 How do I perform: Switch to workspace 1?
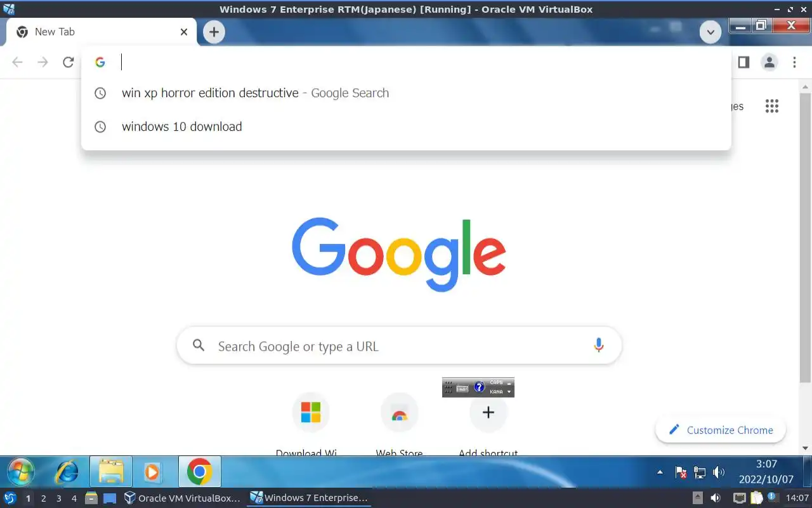(28, 498)
